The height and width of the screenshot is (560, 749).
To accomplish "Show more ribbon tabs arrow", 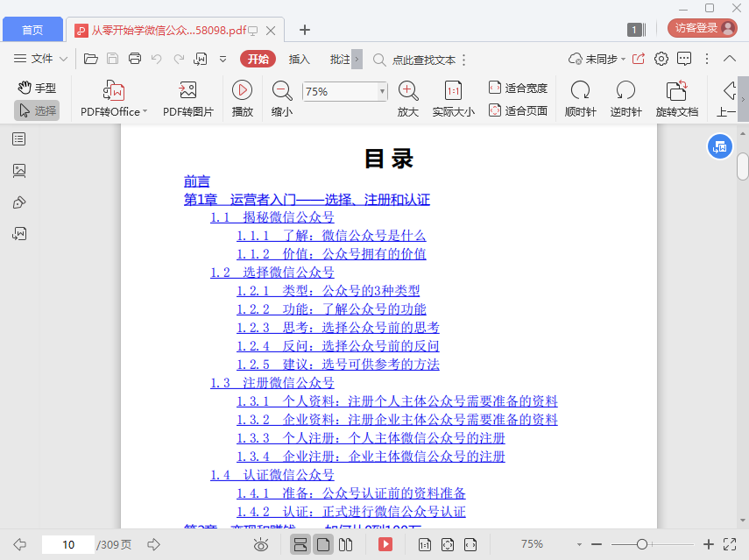I will pyautogui.click(x=357, y=60).
